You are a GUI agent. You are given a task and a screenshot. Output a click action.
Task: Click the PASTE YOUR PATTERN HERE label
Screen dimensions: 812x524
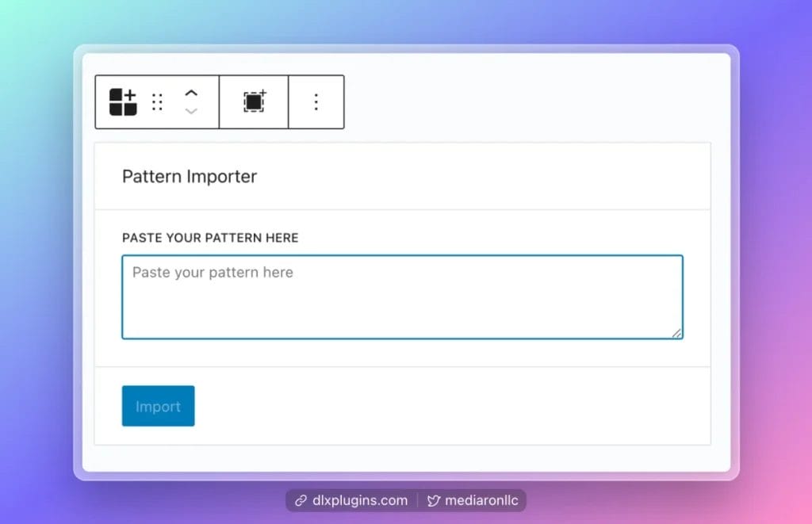(x=210, y=238)
